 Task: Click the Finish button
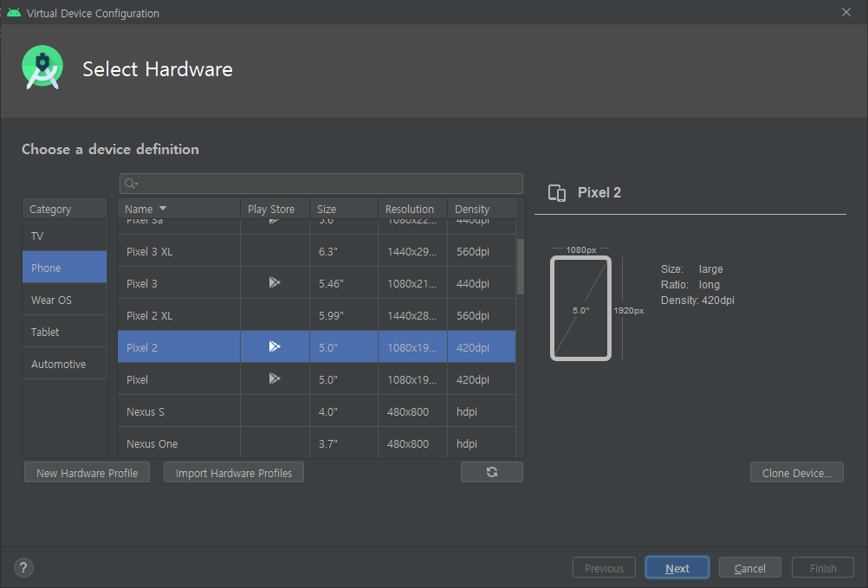tap(823, 567)
